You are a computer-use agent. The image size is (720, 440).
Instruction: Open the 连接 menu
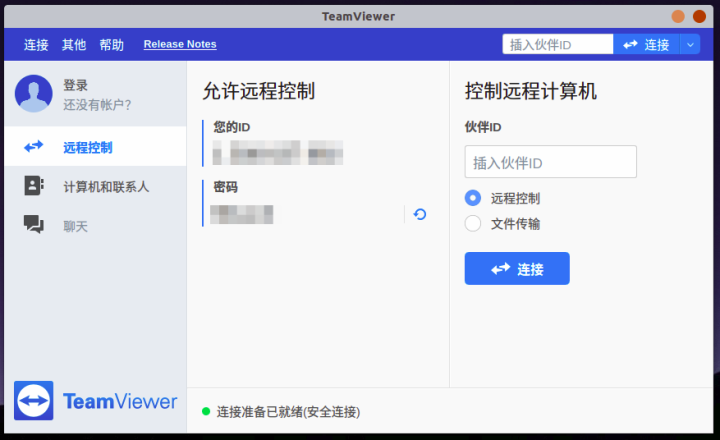point(36,45)
